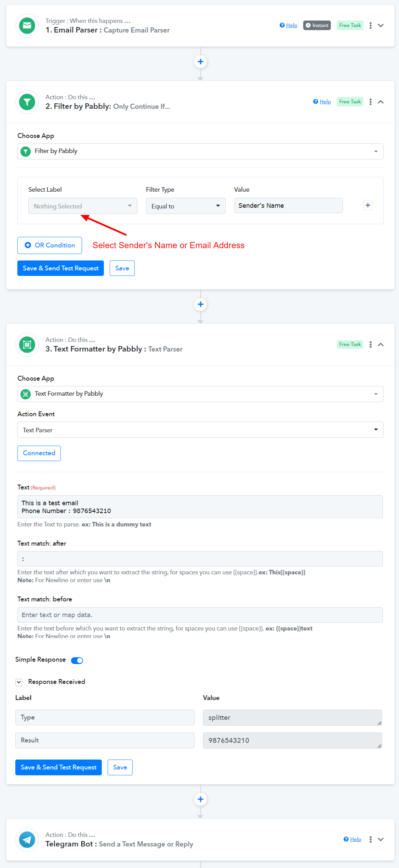
Task: Click Free Task badge on Filter step
Action: click(350, 102)
